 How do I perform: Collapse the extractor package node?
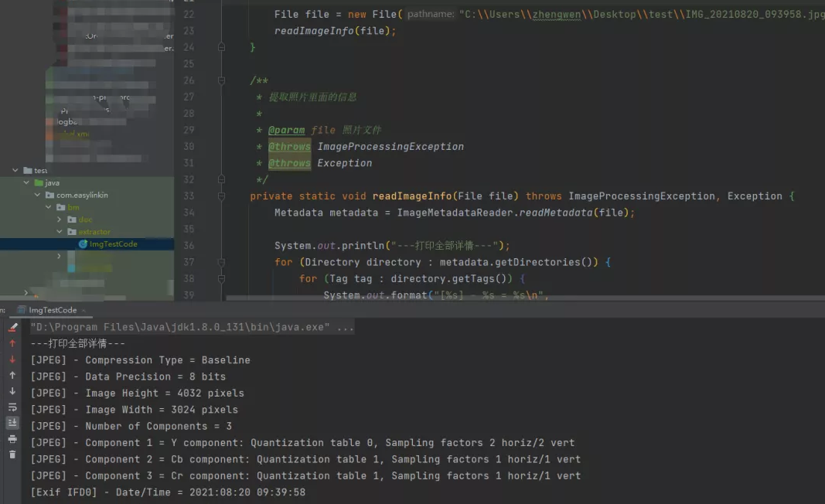[60, 232]
